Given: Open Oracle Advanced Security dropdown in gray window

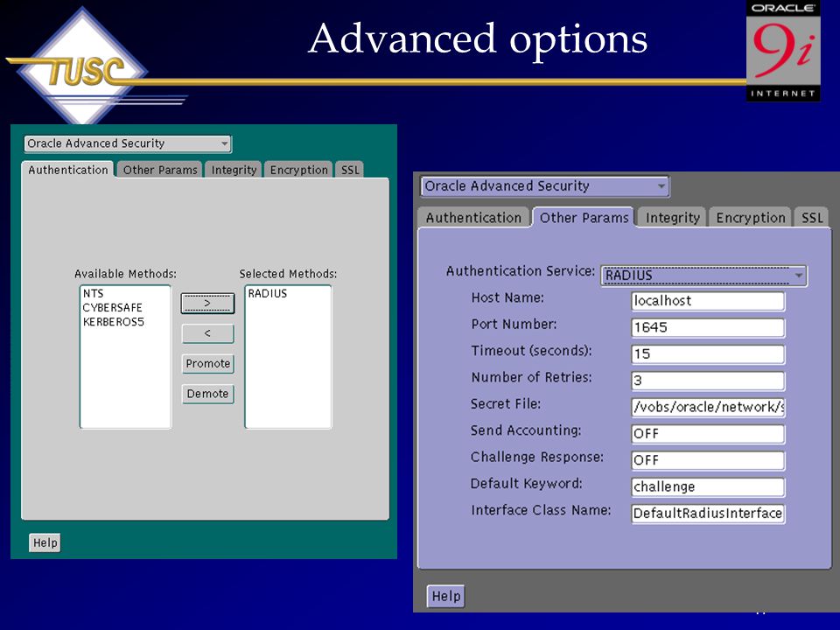Looking at the screenshot, I should click(x=545, y=185).
